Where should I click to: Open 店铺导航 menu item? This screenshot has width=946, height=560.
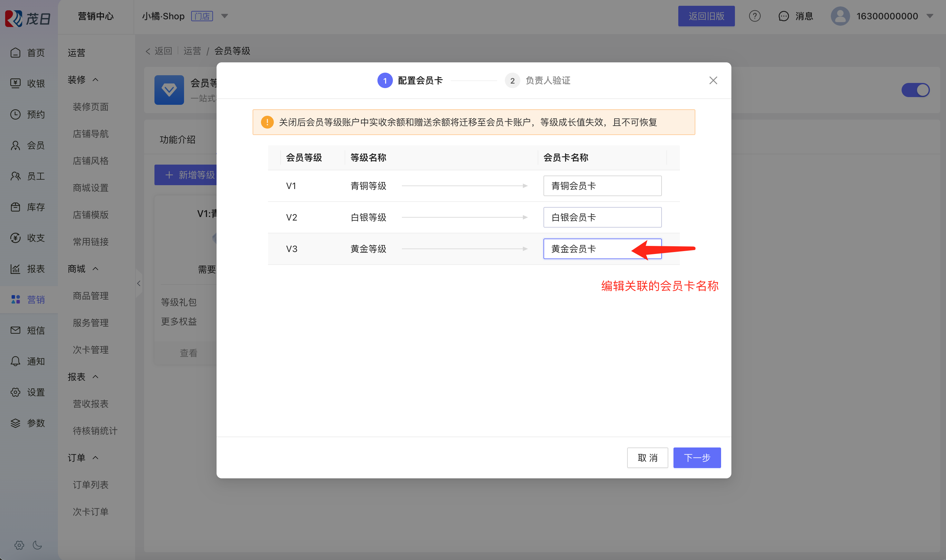click(x=91, y=134)
